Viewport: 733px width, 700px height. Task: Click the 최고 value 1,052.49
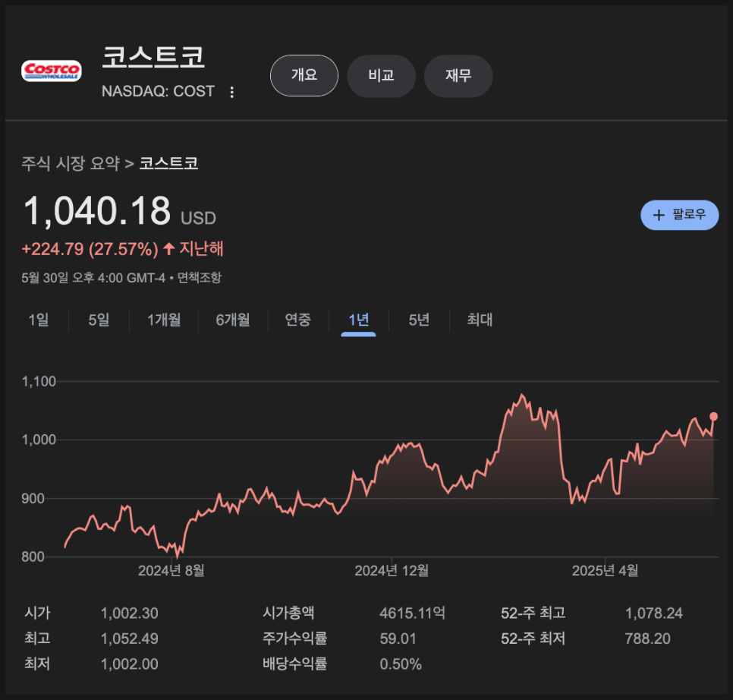point(130,639)
